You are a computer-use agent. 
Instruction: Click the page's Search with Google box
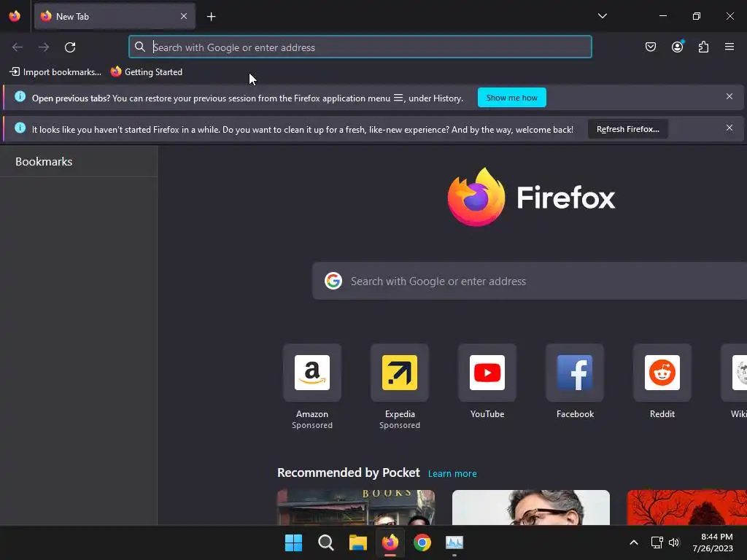coord(530,281)
